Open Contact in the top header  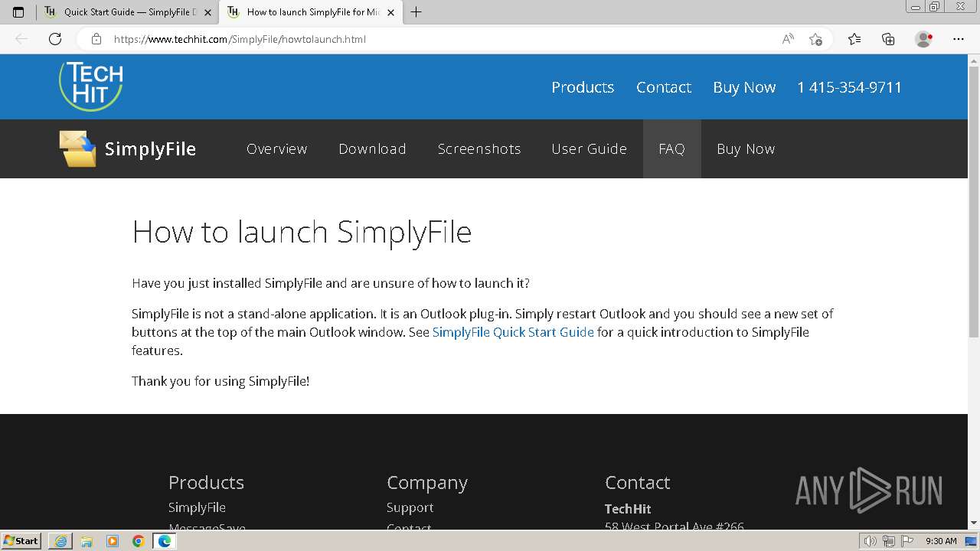pos(664,87)
